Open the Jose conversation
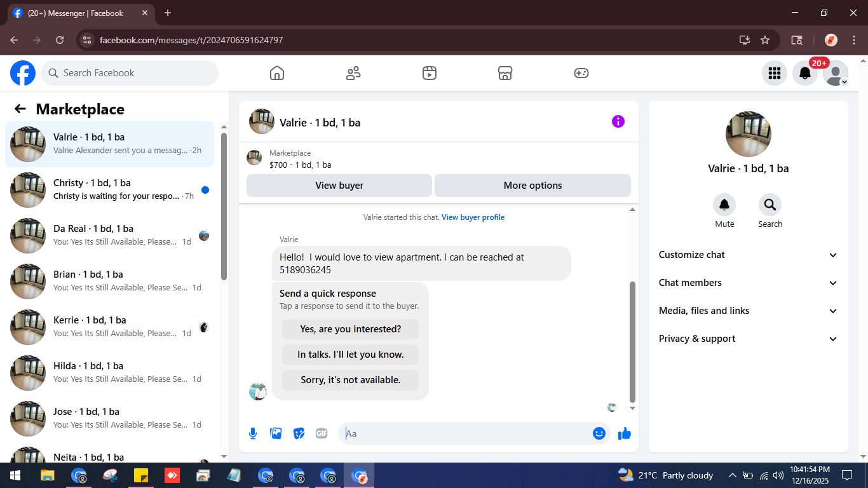Image resolution: width=868 pixels, height=488 pixels. pyautogui.click(x=109, y=419)
